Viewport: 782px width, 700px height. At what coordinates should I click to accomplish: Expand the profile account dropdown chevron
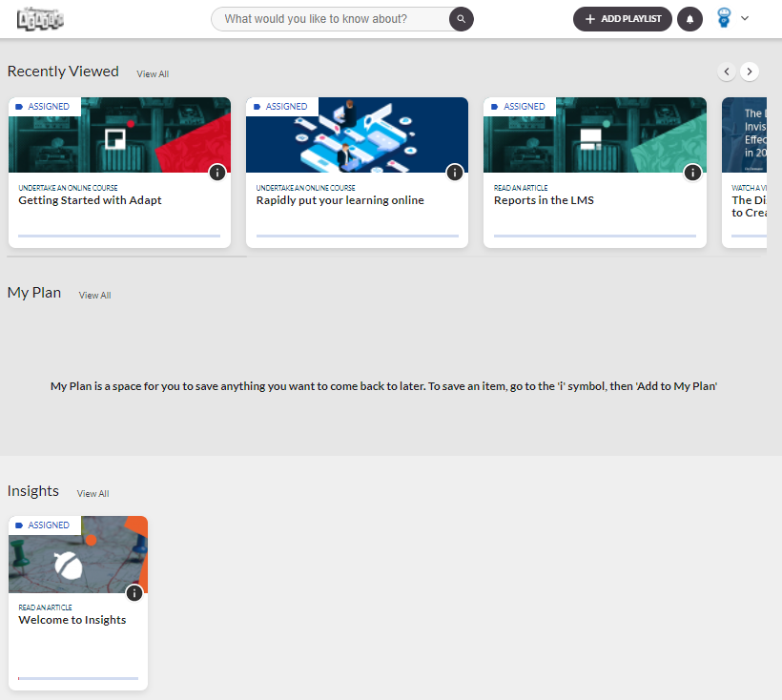click(x=745, y=19)
